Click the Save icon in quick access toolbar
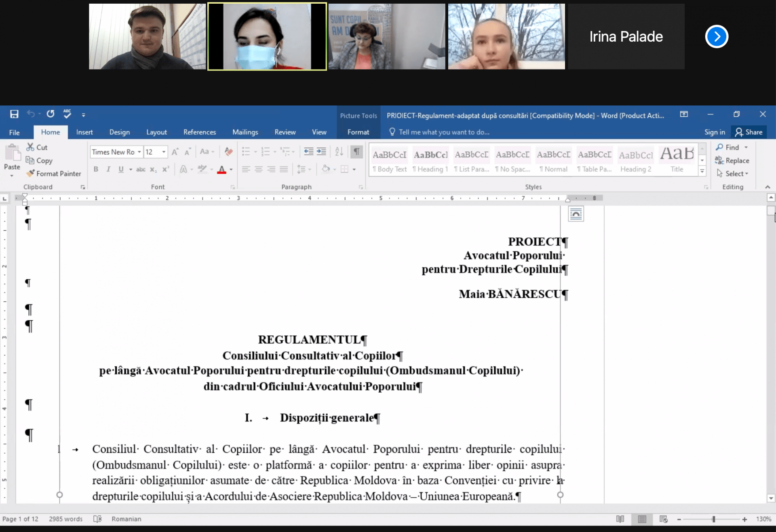776x532 pixels. [x=14, y=114]
